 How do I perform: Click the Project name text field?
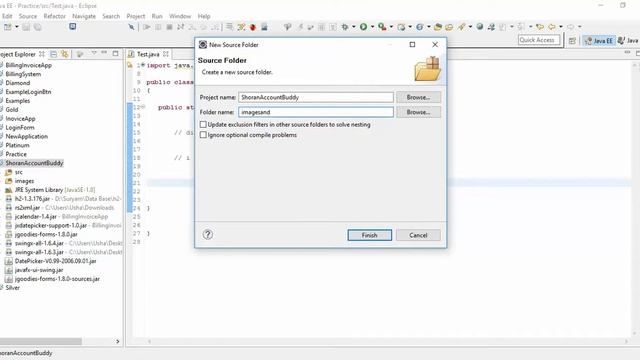(x=316, y=97)
